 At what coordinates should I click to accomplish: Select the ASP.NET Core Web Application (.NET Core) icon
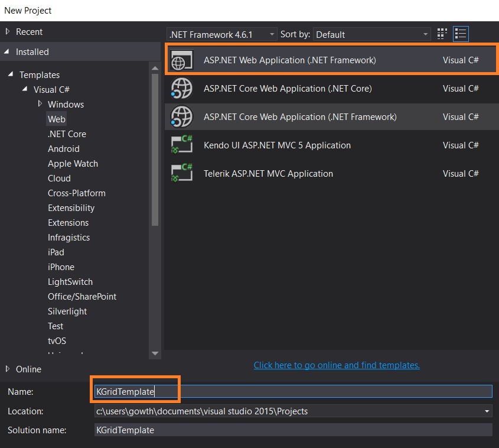(181, 88)
